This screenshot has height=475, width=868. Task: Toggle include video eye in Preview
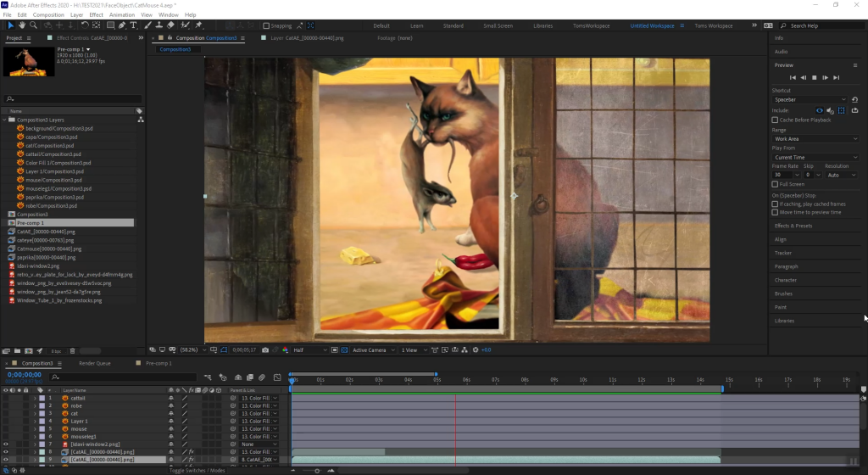click(820, 111)
